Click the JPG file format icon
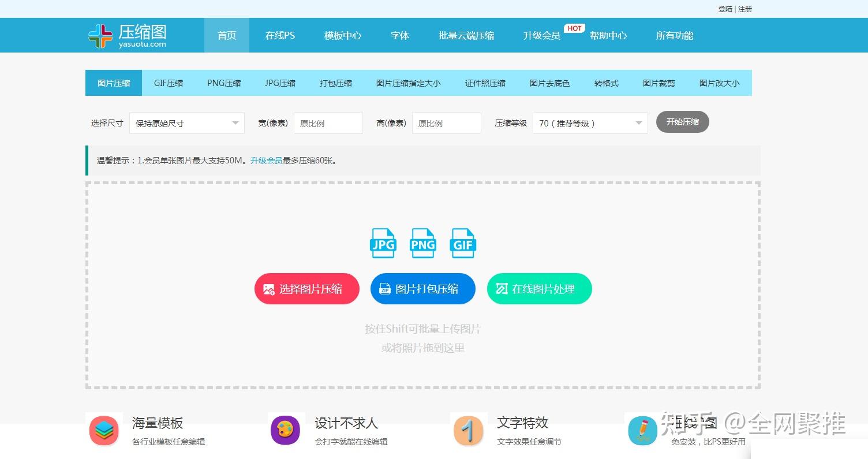This screenshot has height=459, width=868. point(383,243)
